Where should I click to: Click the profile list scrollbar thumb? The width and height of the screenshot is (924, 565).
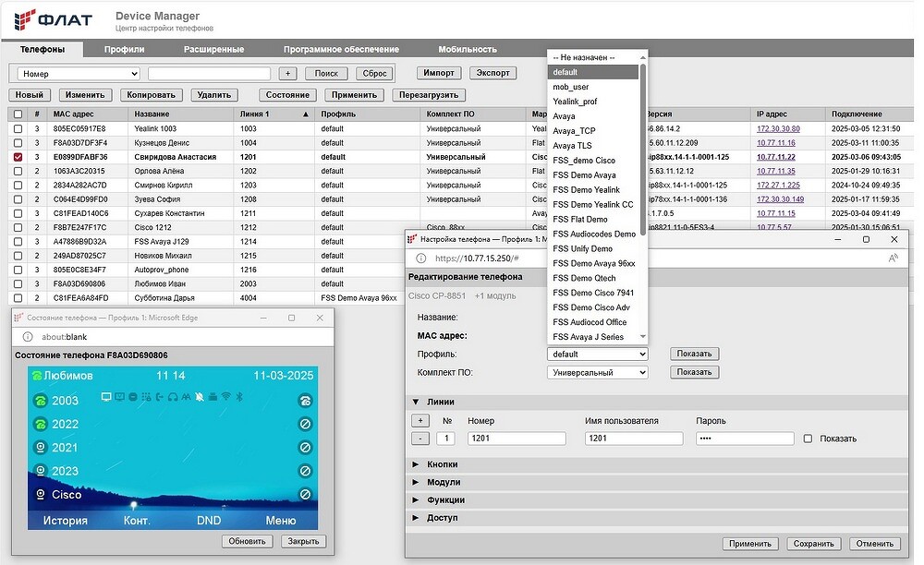643,150
